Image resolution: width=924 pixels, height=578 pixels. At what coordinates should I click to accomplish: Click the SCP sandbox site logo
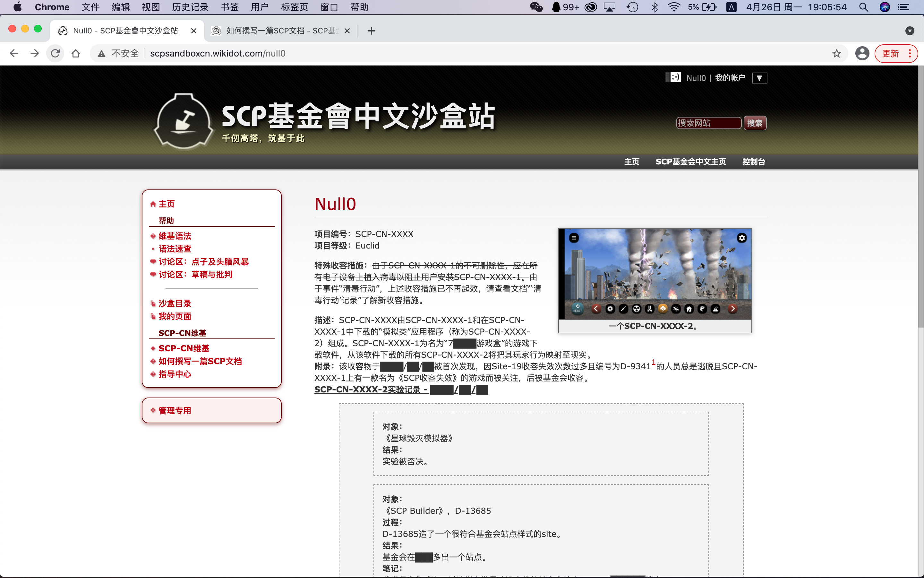click(184, 122)
